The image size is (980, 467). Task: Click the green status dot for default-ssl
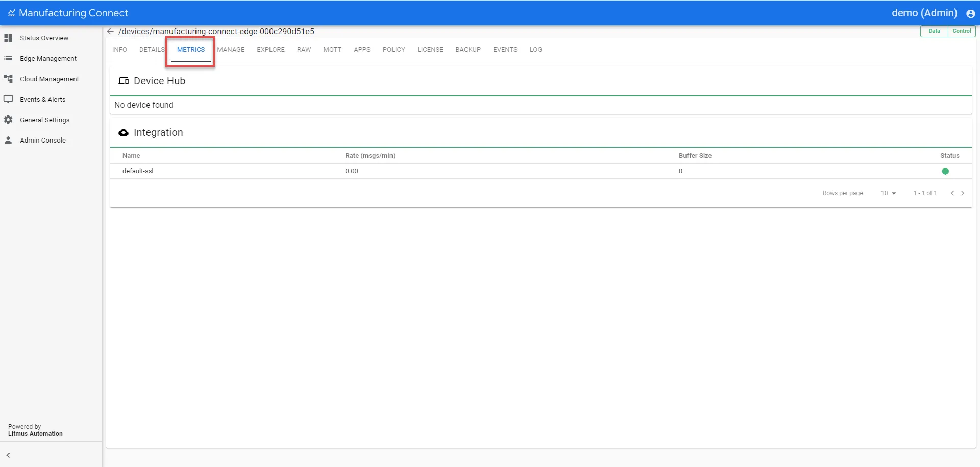coord(945,171)
